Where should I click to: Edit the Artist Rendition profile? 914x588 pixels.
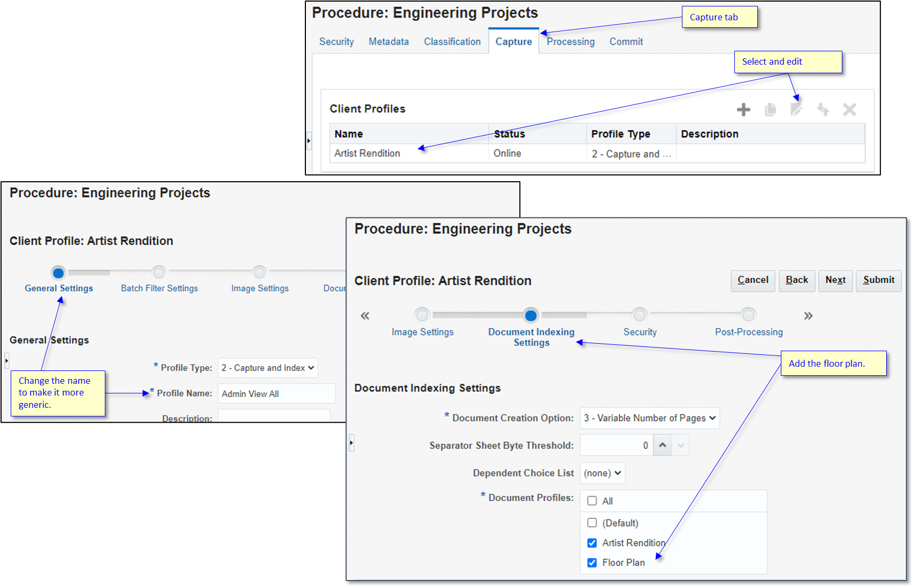coord(796,110)
